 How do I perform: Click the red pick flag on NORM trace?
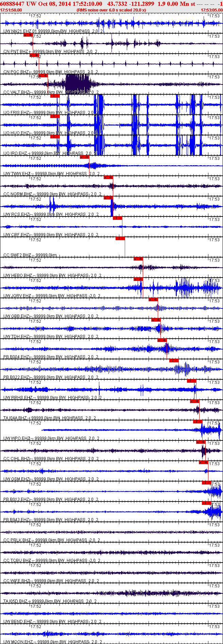(x=108, y=177)
